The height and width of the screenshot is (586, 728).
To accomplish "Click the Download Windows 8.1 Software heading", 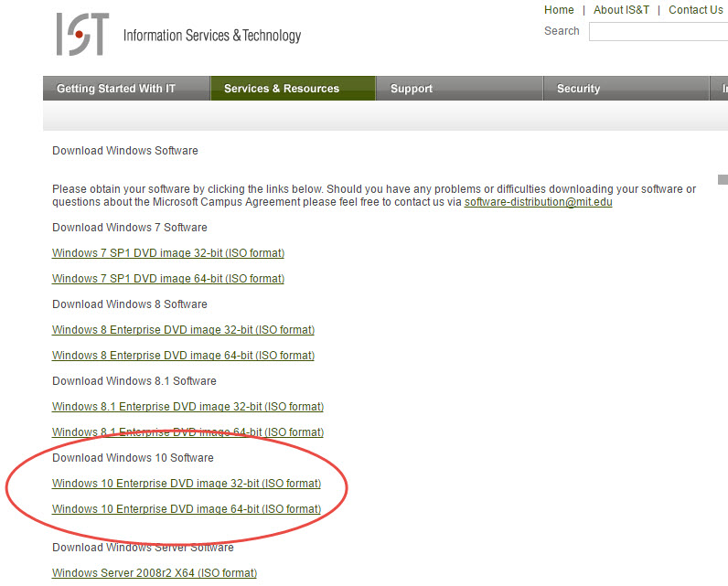I will pos(134,381).
